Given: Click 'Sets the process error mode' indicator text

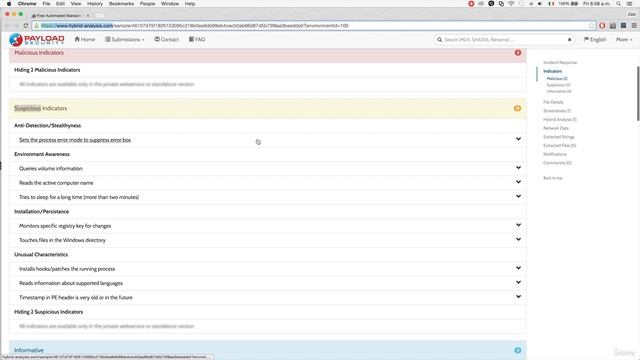Looking at the screenshot, I should pyautogui.click(x=75, y=140).
